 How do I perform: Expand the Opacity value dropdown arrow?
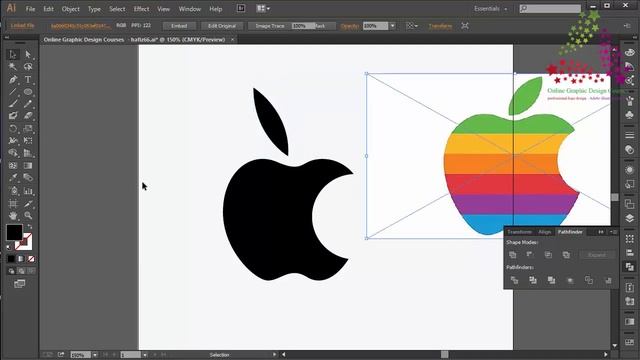tap(392, 26)
